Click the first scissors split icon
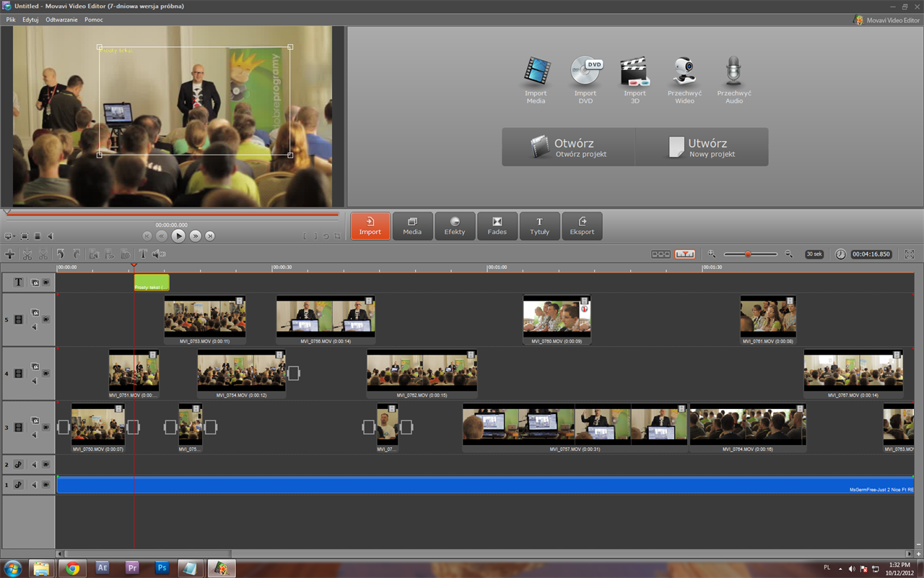The width and height of the screenshot is (924, 578). (27, 254)
